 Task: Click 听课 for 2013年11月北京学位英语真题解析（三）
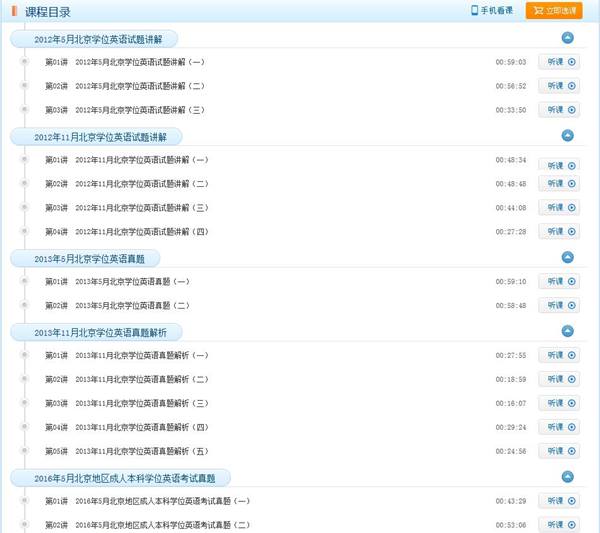coord(558,403)
